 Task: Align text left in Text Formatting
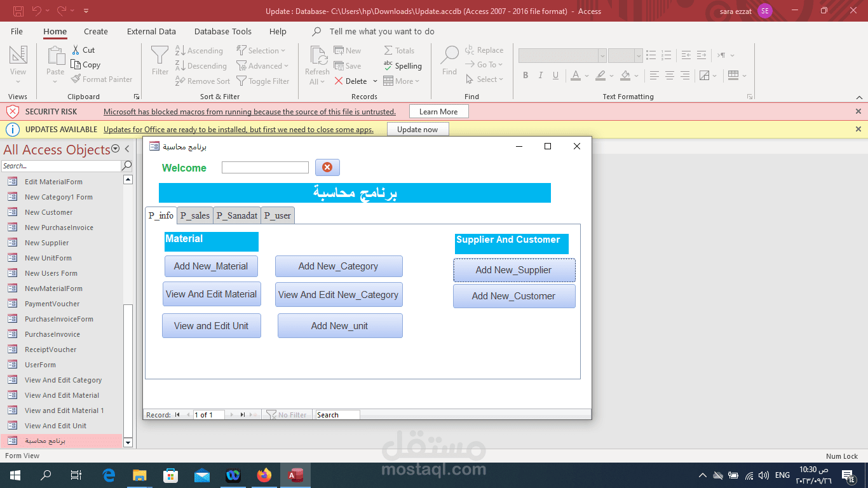[x=654, y=76]
